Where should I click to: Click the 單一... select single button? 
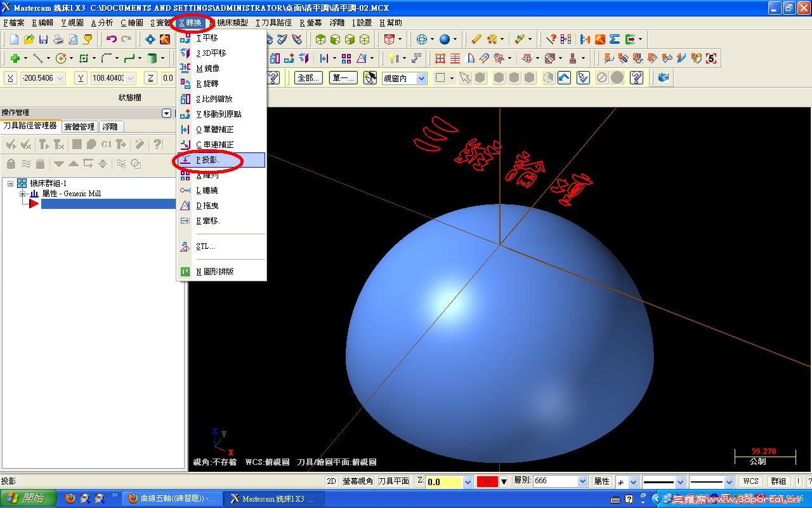tap(343, 78)
